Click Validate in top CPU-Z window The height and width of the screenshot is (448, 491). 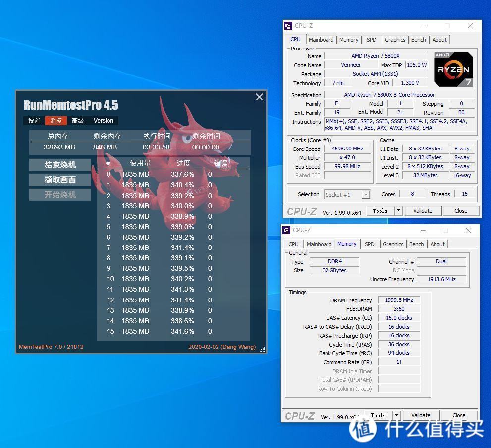click(423, 211)
